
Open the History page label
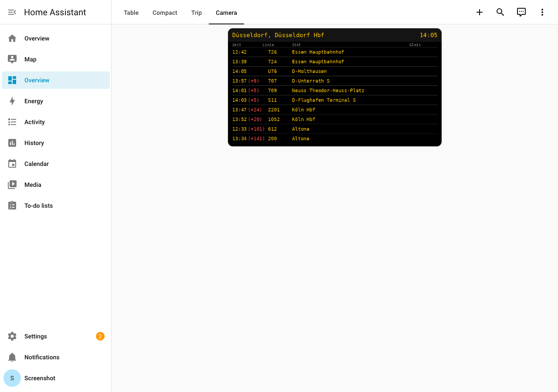pos(34,143)
